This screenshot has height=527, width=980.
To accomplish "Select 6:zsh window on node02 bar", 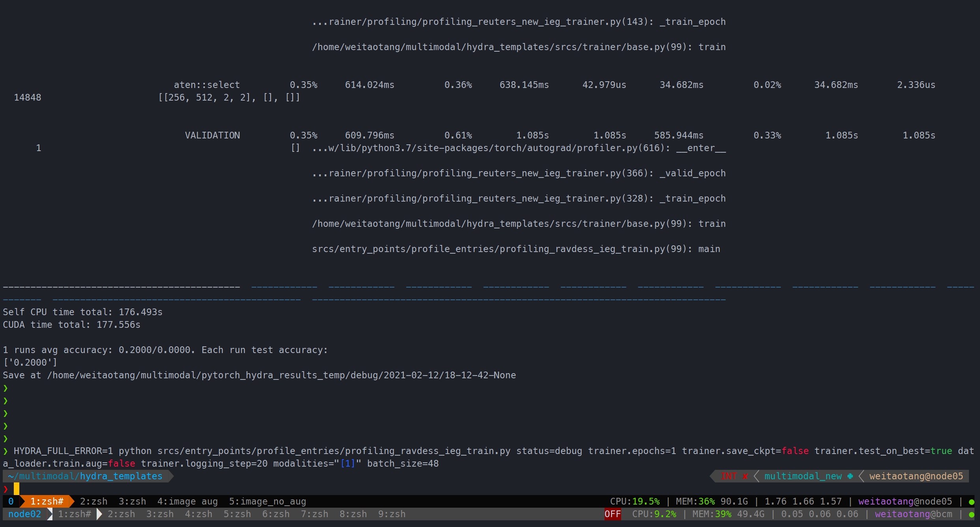I will click(x=276, y=514).
